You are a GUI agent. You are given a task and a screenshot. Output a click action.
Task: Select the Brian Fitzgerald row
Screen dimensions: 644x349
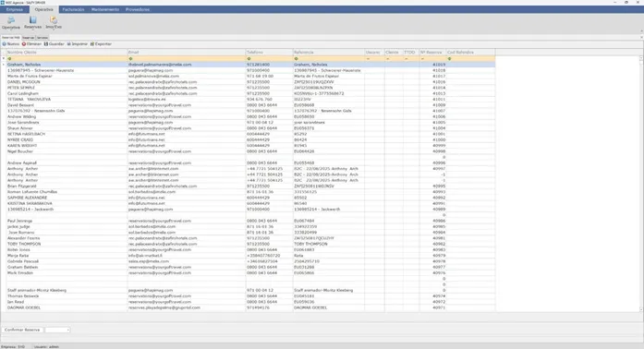[x=250, y=186]
